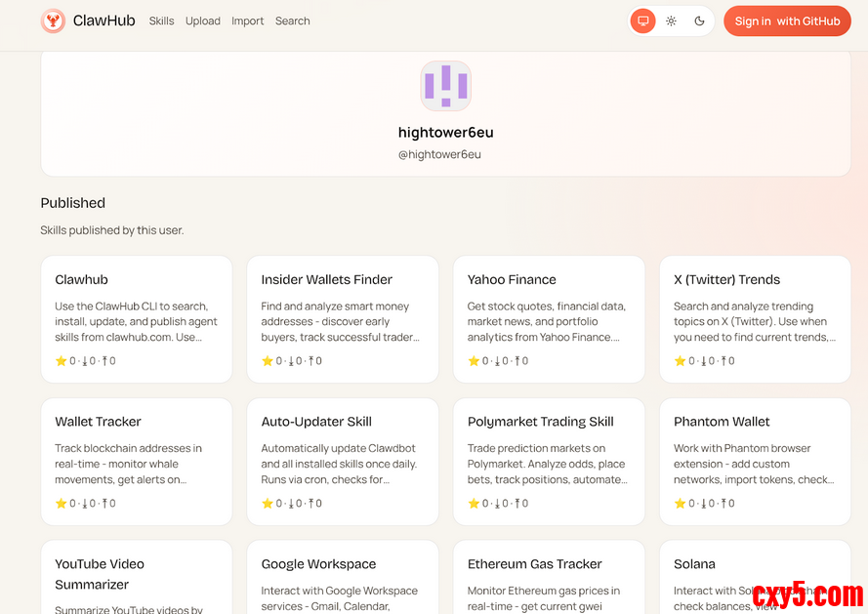Open the Search page
The width and height of the screenshot is (868, 614).
tap(292, 20)
